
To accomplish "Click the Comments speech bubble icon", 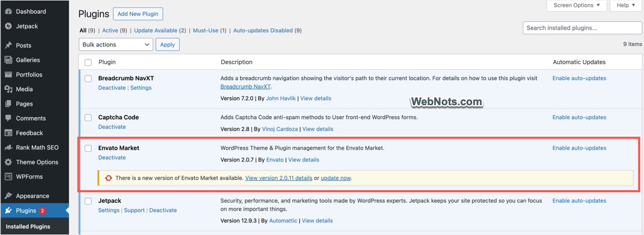I will (9, 118).
